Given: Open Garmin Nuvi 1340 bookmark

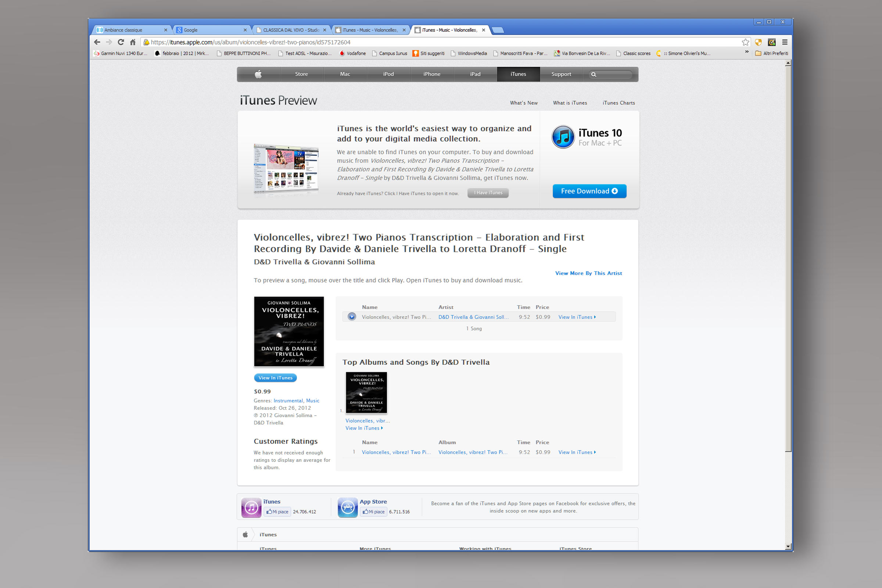Looking at the screenshot, I should click(x=120, y=53).
